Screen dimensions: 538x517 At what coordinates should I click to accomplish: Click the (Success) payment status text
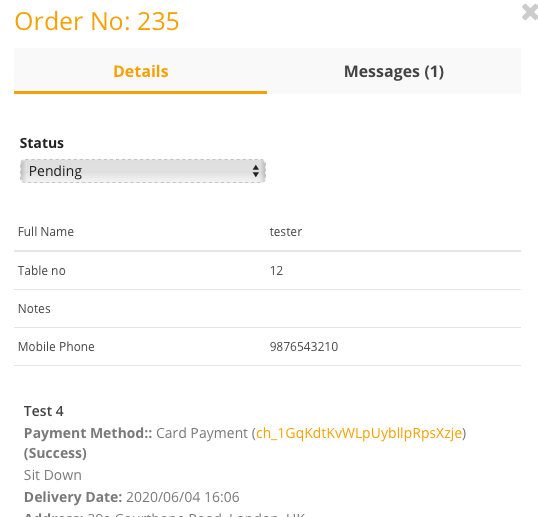pyautogui.click(x=55, y=453)
